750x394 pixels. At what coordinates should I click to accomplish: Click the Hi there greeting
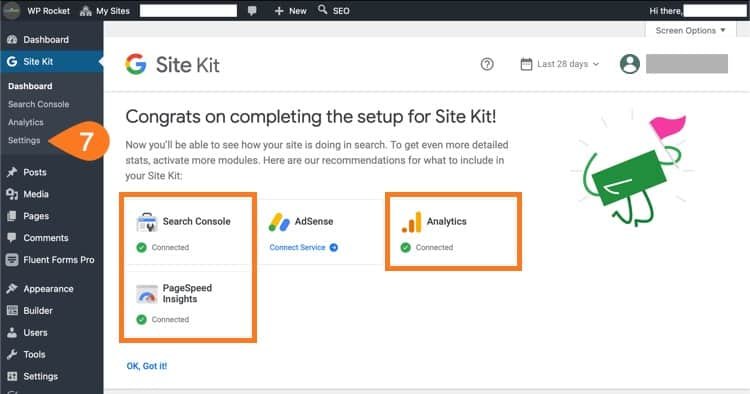[665, 11]
